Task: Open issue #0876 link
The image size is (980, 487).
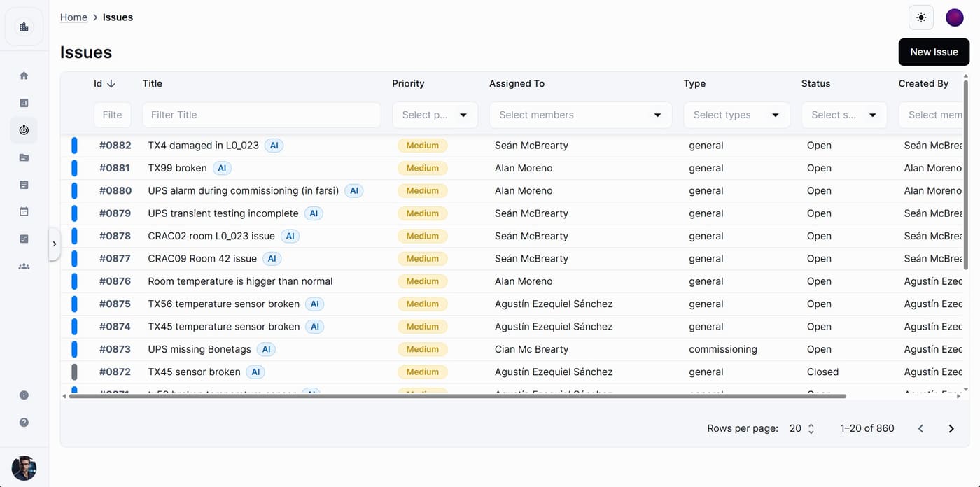Action: [115, 281]
